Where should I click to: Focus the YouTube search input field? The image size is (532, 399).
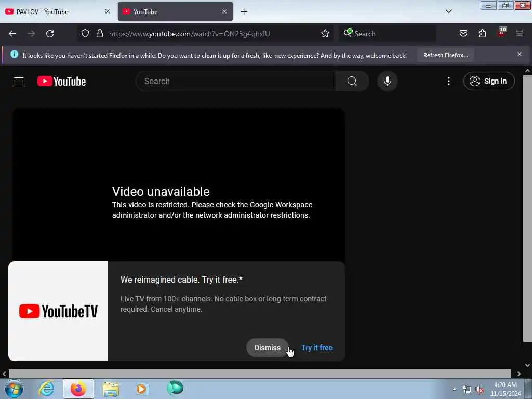(235, 81)
